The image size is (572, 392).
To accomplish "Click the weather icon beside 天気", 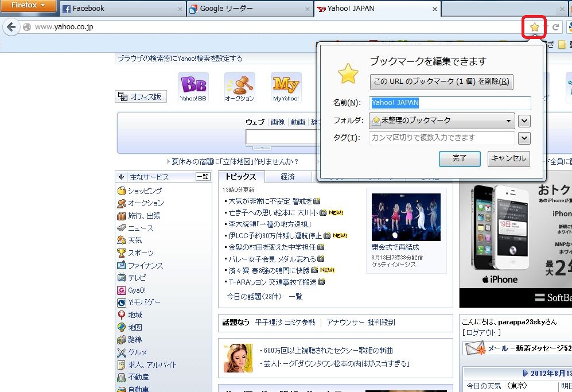I will tap(122, 240).
